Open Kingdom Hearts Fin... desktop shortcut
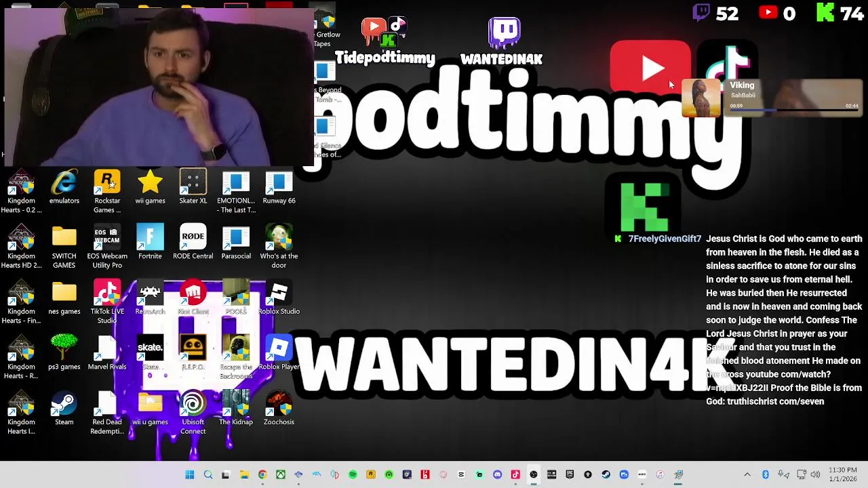Viewport: 868px width, 488px height. (x=21, y=302)
